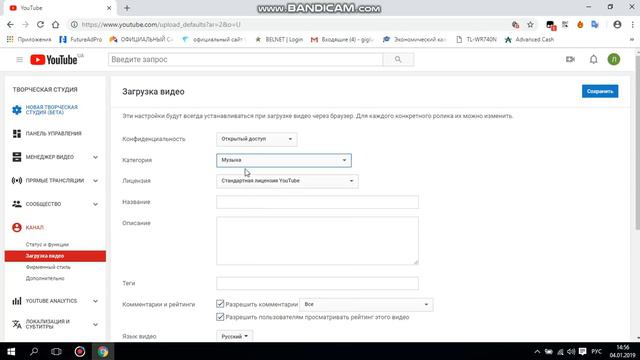The width and height of the screenshot is (640, 360).
Task: Open Windows search from taskbar
Action: 34,351
